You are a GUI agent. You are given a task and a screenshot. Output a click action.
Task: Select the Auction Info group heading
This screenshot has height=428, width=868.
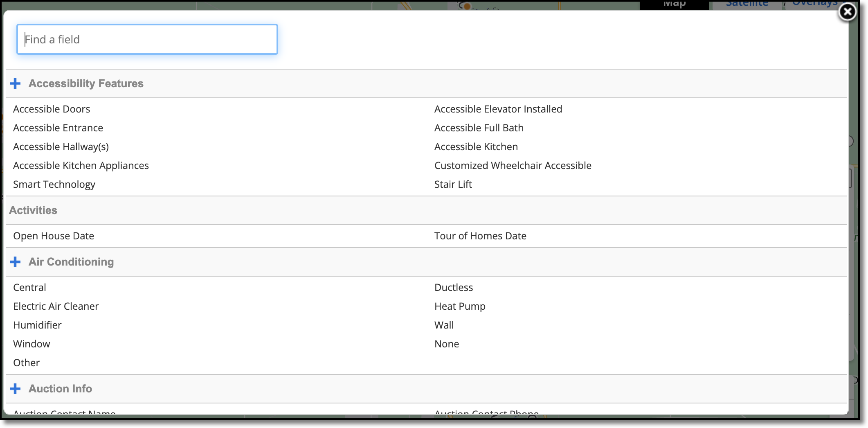pos(60,389)
